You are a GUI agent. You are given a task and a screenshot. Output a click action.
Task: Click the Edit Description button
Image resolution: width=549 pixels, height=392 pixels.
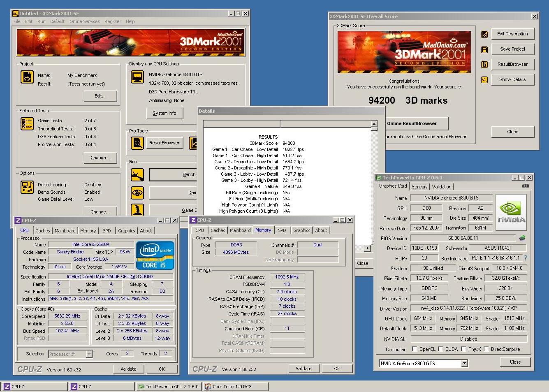click(x=512, y=34)
